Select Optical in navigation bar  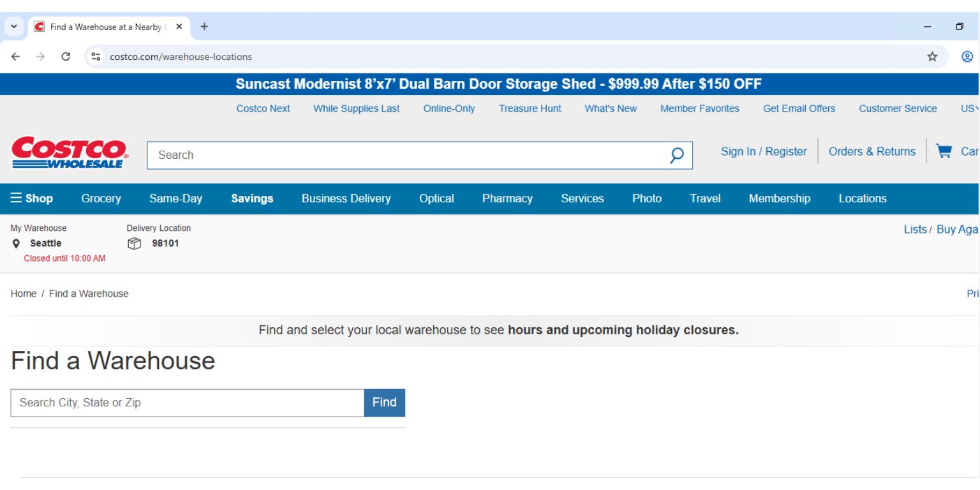436,198
